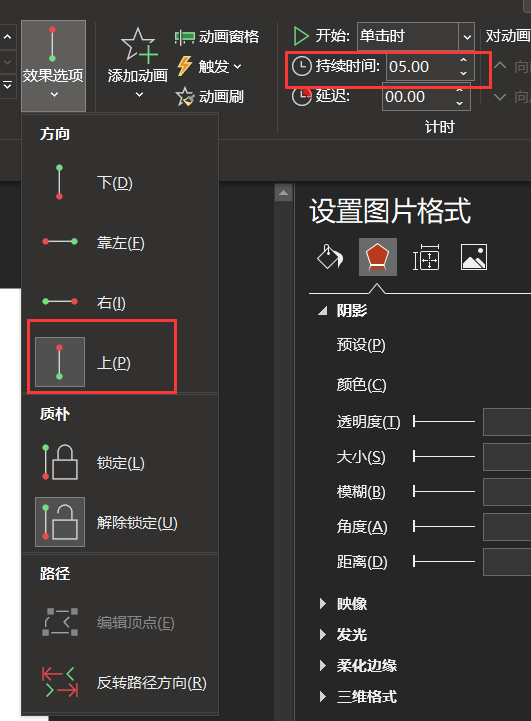Expand the 发光 glow section
The width and height of the screenshot is (531, 721).
click(x=323, y=635)
